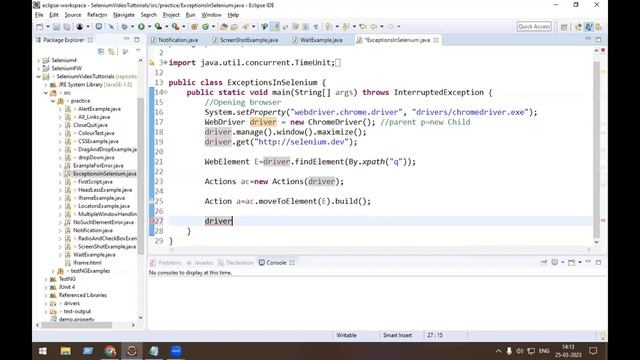Maximize the Console view

click(598, 262)
